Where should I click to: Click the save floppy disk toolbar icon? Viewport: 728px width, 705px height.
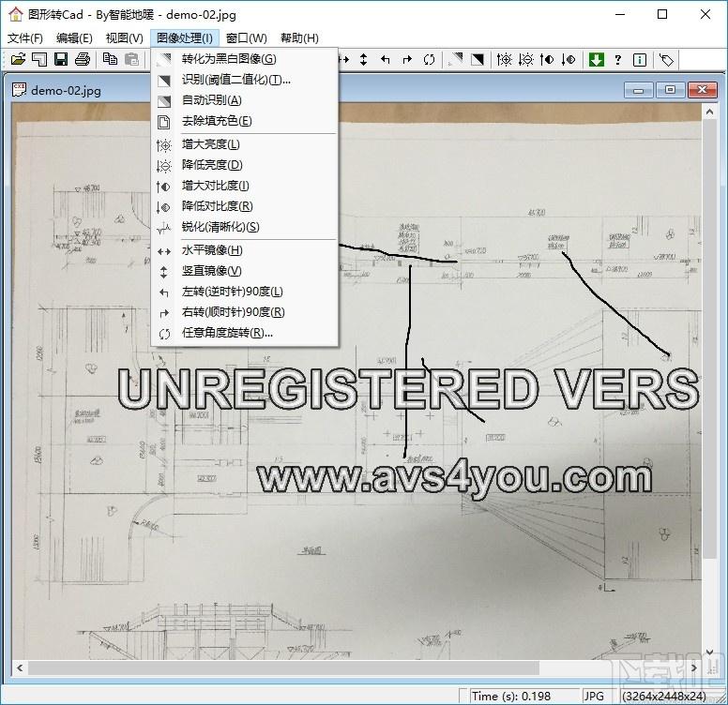(61, 59)
